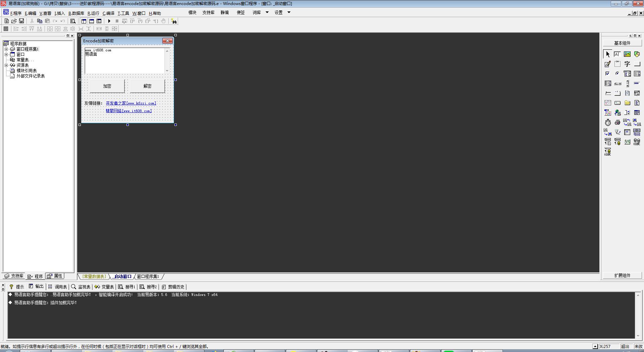This screenshot has height=352, width=644.
Task: Click the form layout icon in second toolbar row
Action: tap(6, 29)
